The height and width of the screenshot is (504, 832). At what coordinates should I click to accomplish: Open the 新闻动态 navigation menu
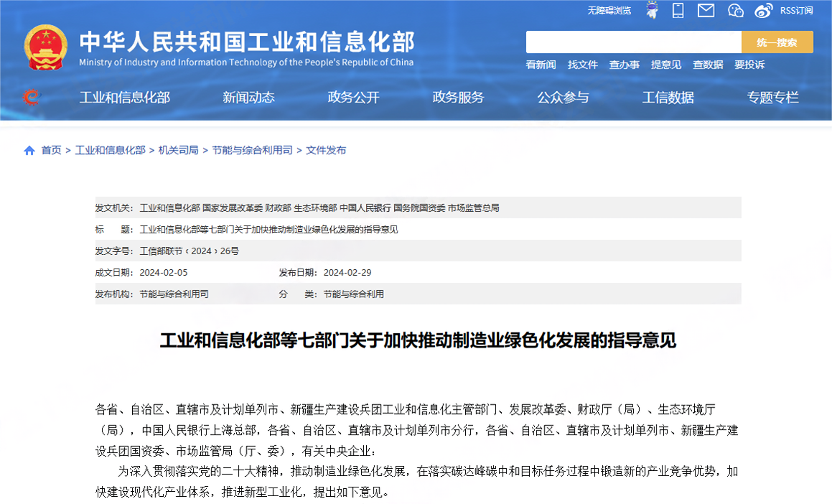coord(248,98)
